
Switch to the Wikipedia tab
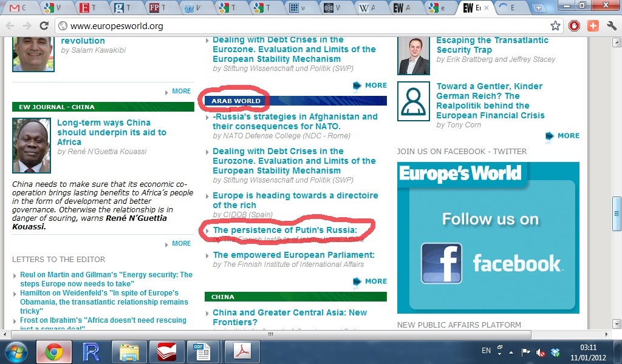click(365, 8)
